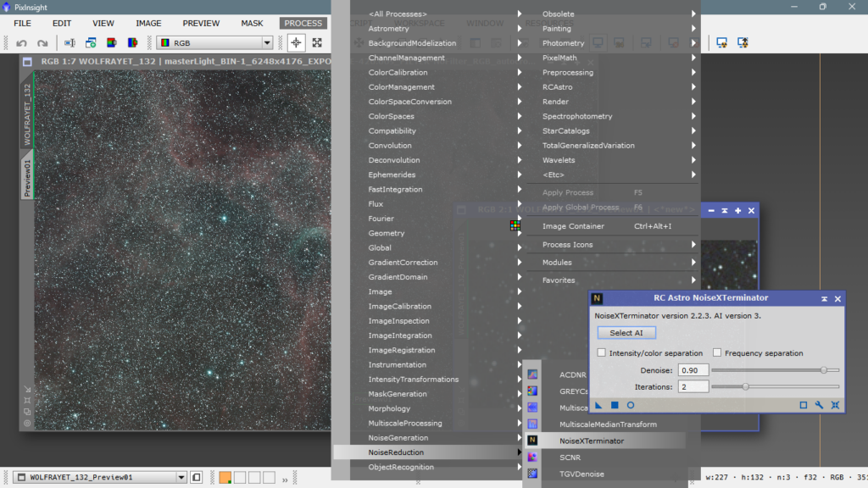Click the New Instance triangle in NoiseXTerminator
The height and width of the screenshot is (488, 868).
[x=598, y=405]
